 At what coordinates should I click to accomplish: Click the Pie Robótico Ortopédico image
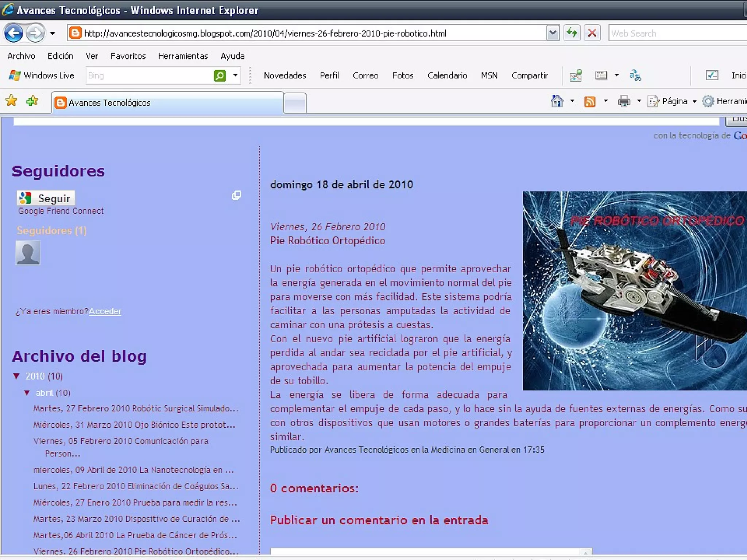(634, 291)
